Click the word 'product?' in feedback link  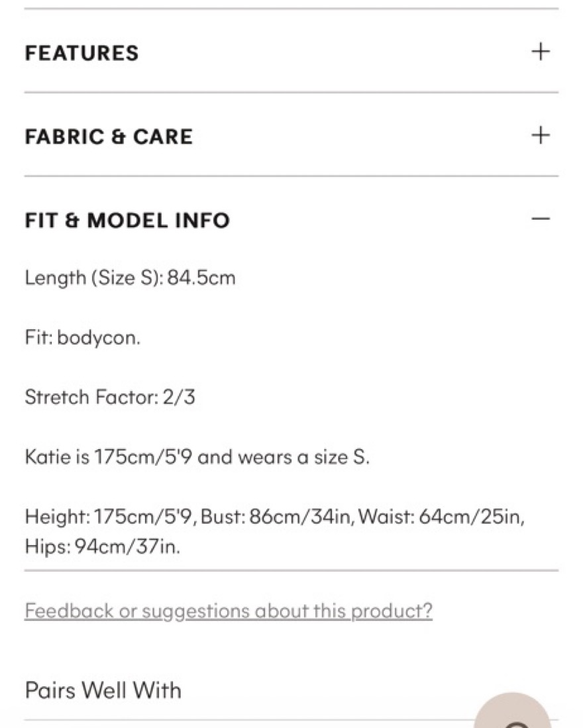click(x=392, y=611)
